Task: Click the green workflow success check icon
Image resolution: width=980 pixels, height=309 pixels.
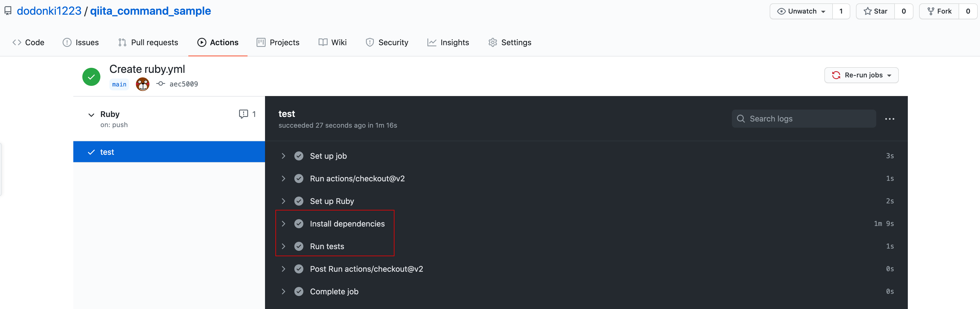Action: click(x=91, y=77)
